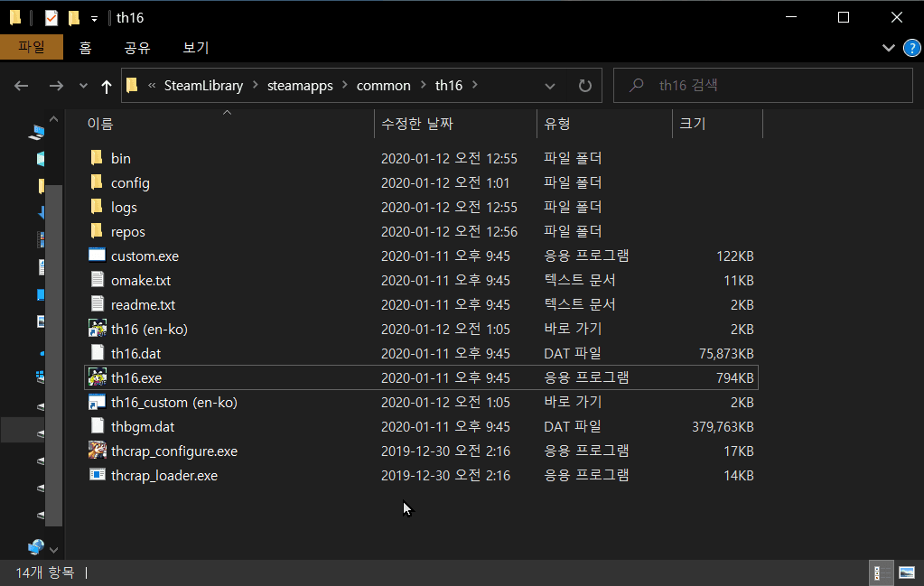Click the custom.exe application icon
The image size is (924, 586).
97,255
